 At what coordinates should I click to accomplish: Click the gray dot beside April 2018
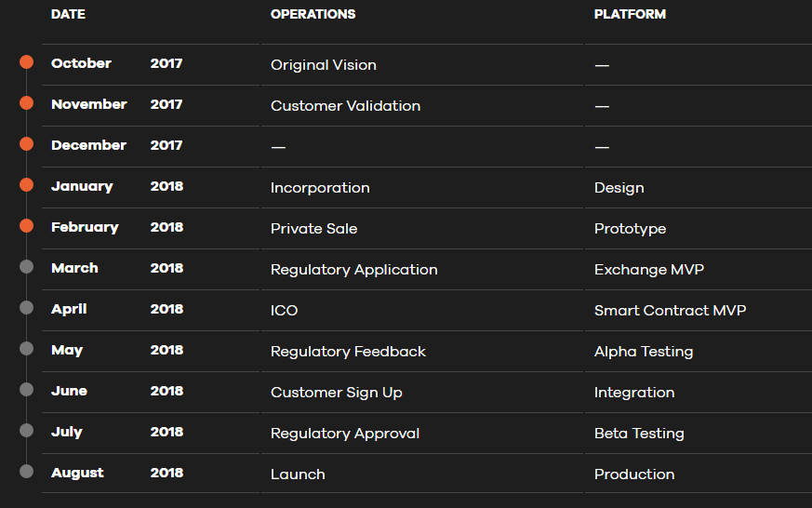click(x=26, y=308)
